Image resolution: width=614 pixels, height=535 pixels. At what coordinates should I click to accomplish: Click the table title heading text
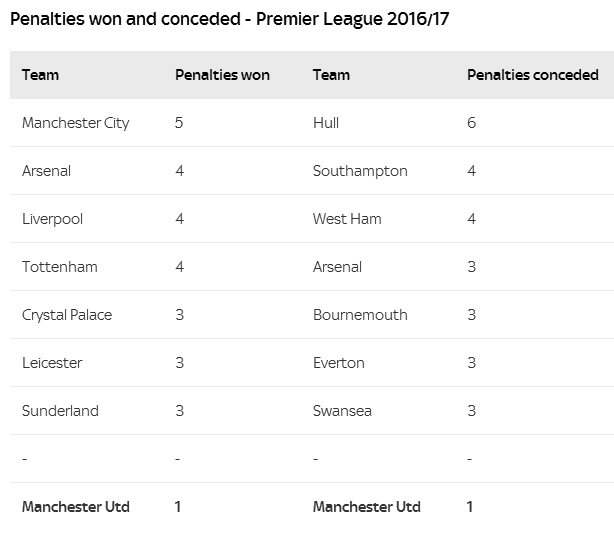pos(229,19)
